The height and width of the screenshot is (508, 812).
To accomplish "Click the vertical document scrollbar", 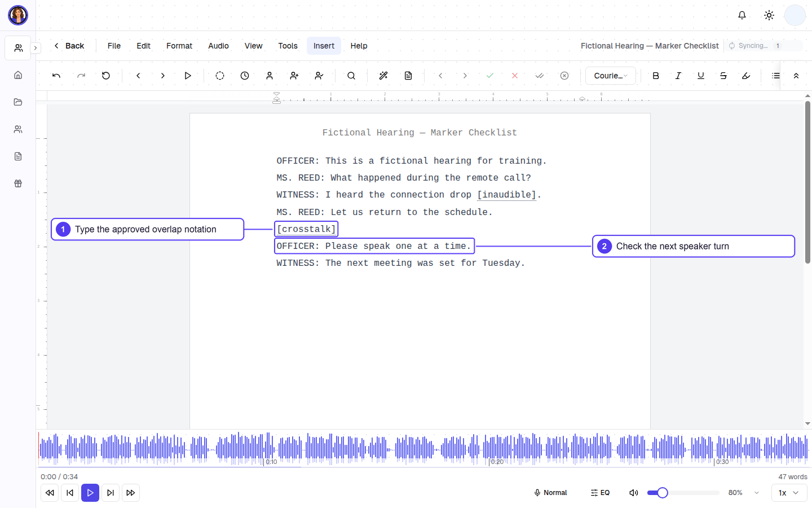I will pos(807,182).
